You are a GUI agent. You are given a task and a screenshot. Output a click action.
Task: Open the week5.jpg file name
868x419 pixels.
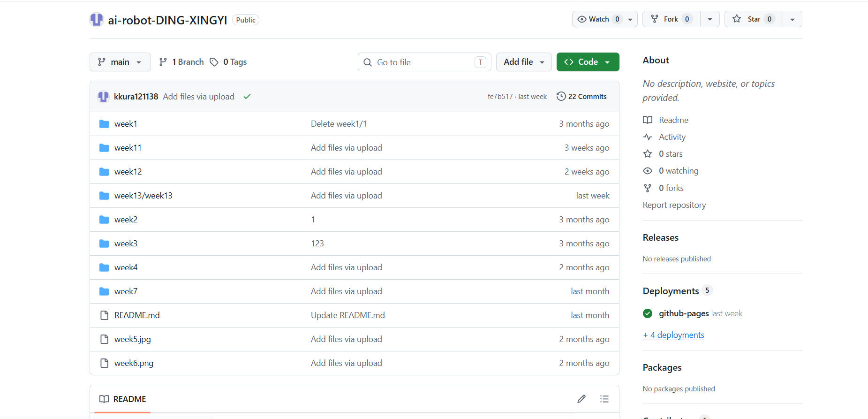tap(133, 339)
